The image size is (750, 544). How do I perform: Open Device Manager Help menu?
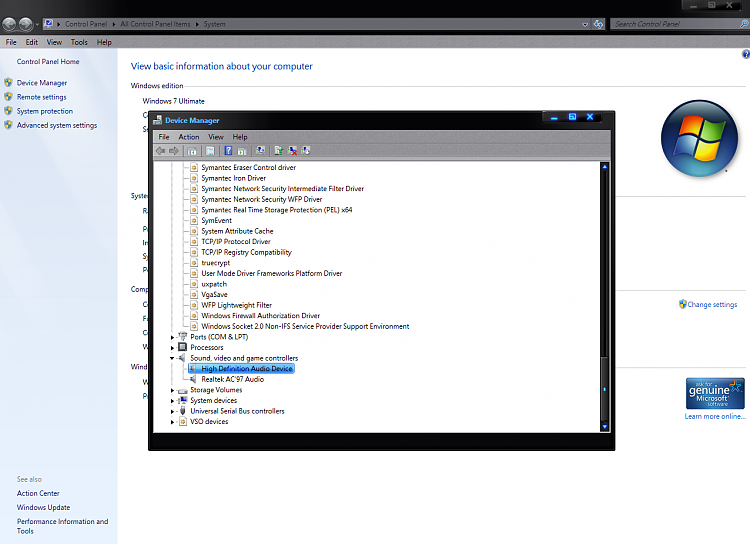(x=240, y=137)
